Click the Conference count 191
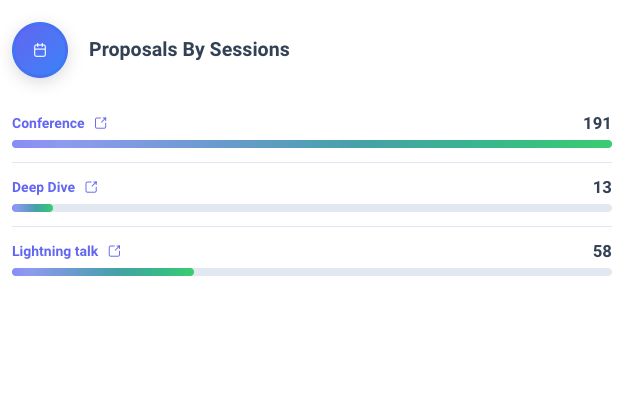Screen dimensions: 631x414 (x=597, y=123)
